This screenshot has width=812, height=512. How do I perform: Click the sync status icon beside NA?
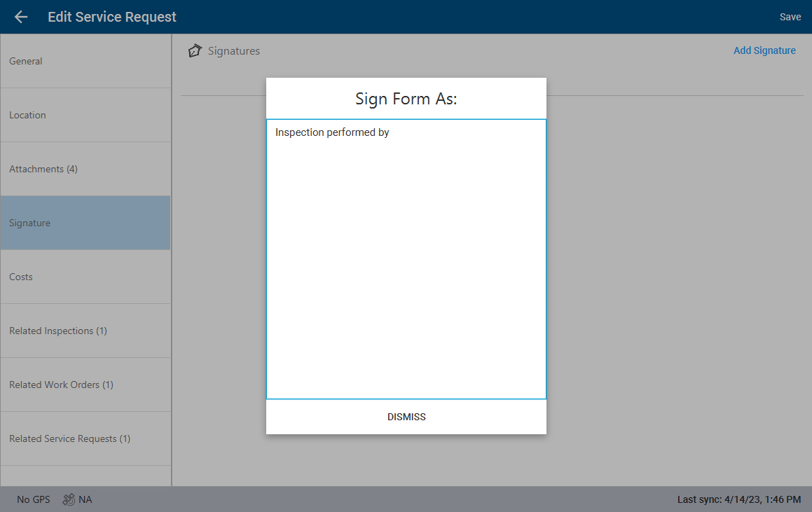69,499
